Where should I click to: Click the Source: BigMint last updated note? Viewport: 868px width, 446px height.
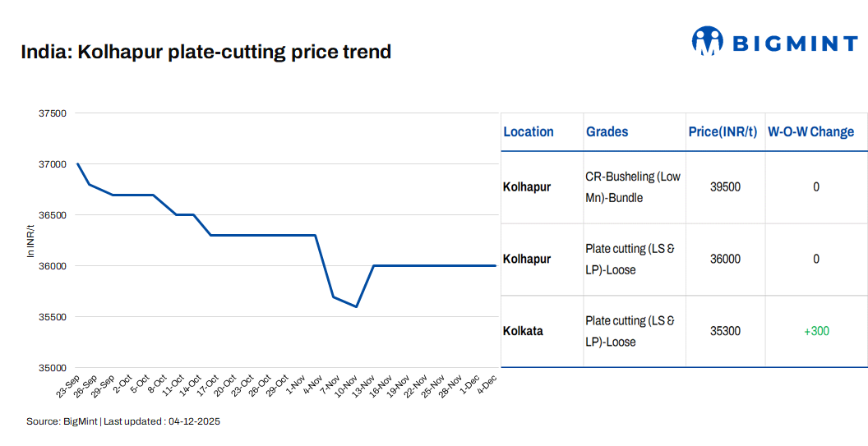click(123, 421)
